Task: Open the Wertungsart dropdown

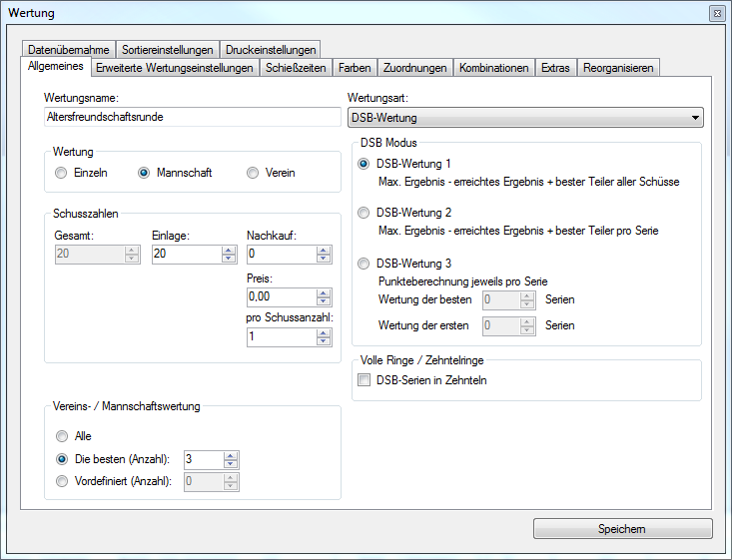Action: coord(694,118)
